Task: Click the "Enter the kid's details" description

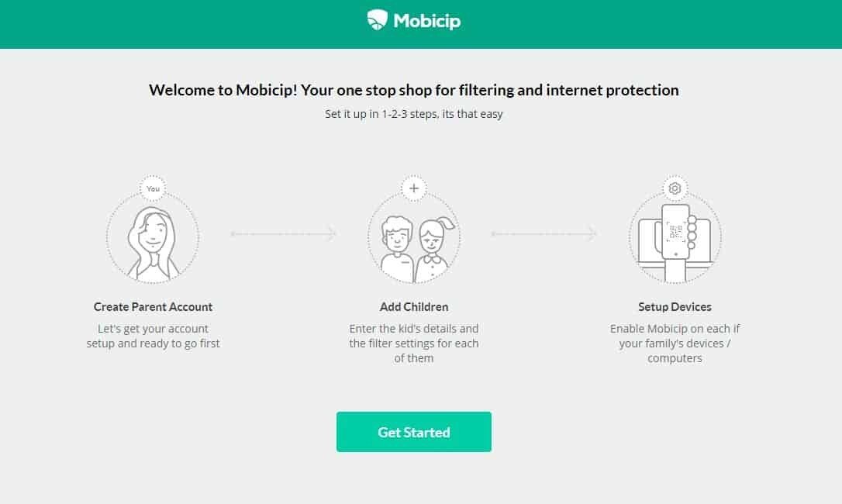Action: tap(414, 343)
